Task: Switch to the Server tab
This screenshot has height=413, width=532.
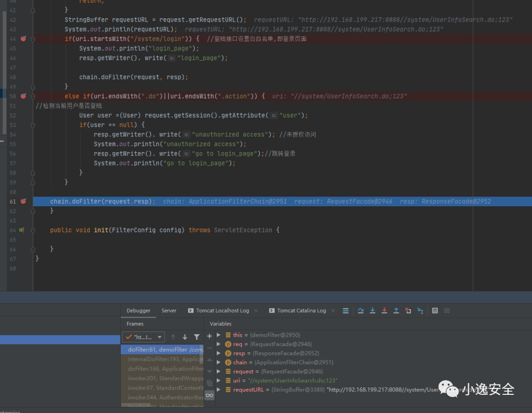Action: coord(168,311)
